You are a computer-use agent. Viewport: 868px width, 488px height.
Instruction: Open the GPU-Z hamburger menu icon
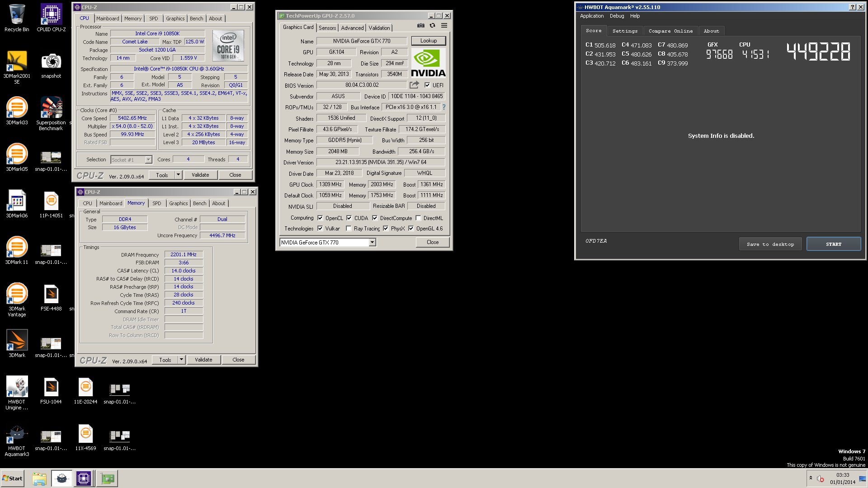(x=444, y=26)
